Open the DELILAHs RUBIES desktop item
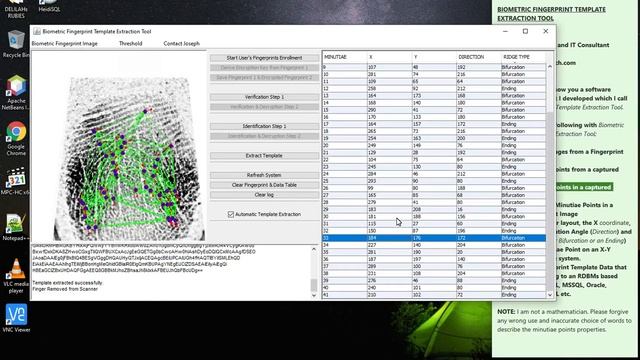Screen dimensions: 640x360 point(16,9)
